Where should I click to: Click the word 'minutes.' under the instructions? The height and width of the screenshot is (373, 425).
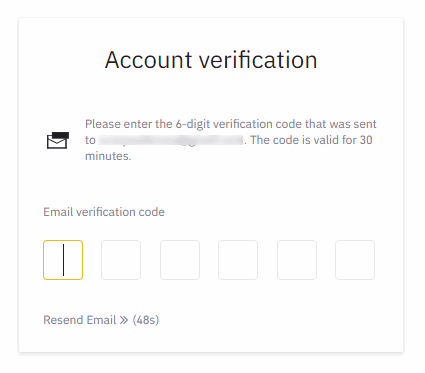click(108, 156)
